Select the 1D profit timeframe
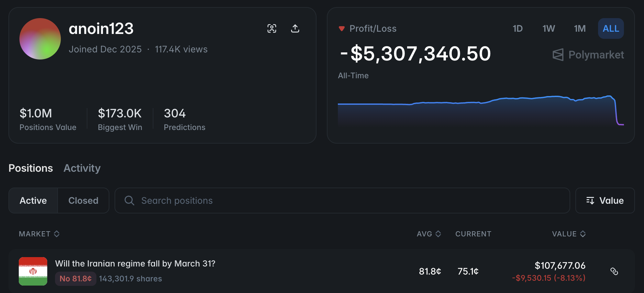 (x=517, y=28)
